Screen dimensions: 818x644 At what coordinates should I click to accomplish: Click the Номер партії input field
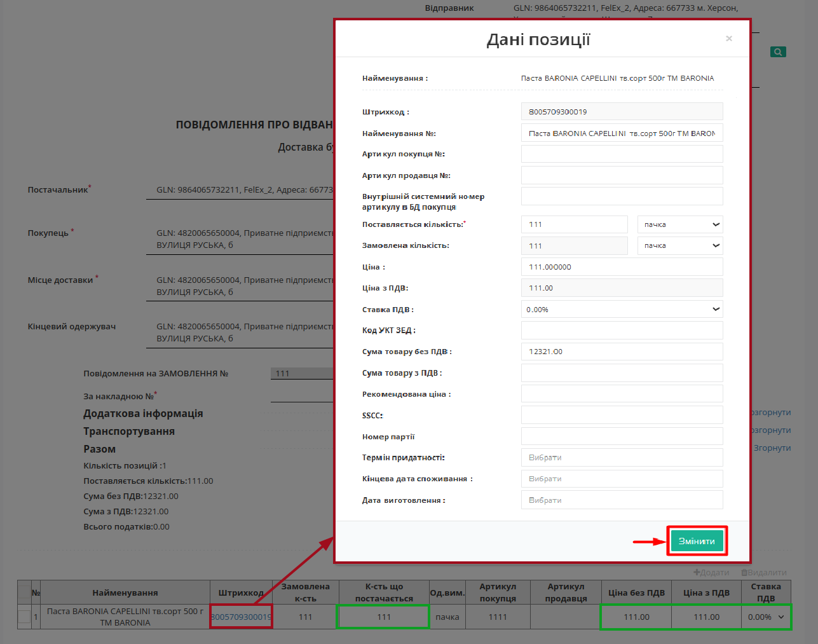pos(622,437)
